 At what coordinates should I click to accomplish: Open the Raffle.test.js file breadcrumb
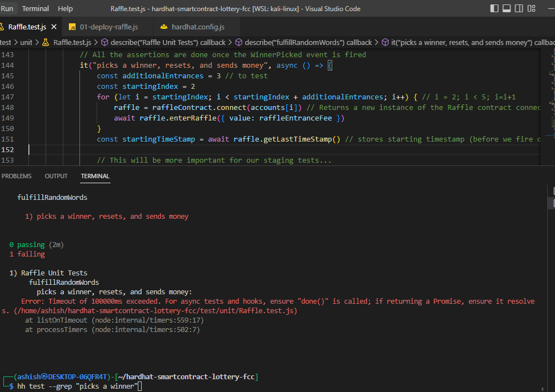pos(72,42)
